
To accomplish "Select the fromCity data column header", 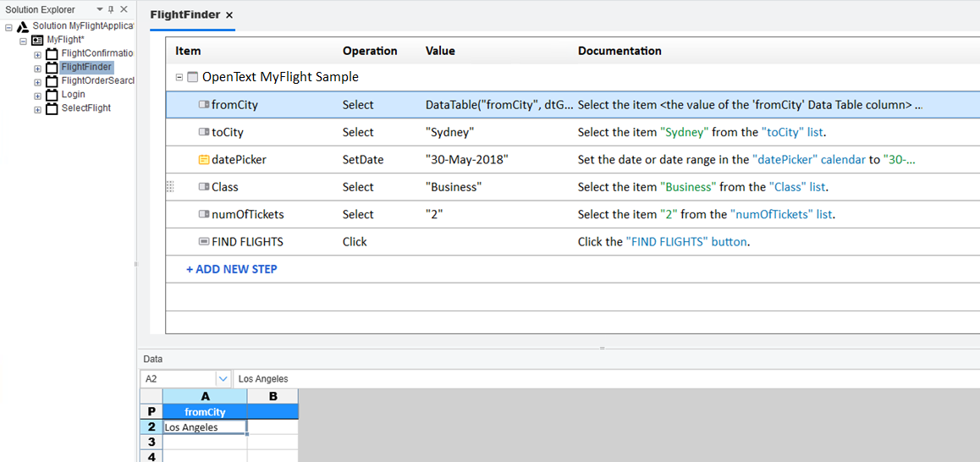I will (204, 412).
